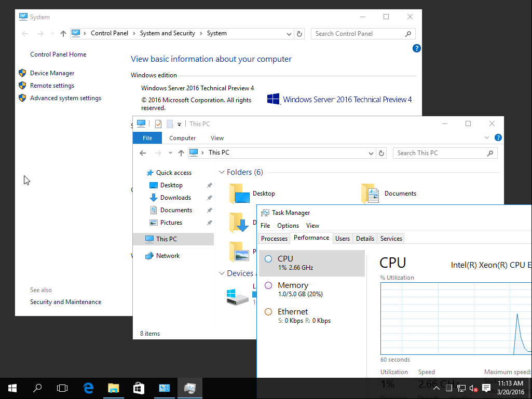Click the Search Control Panel field

[358, 34]
